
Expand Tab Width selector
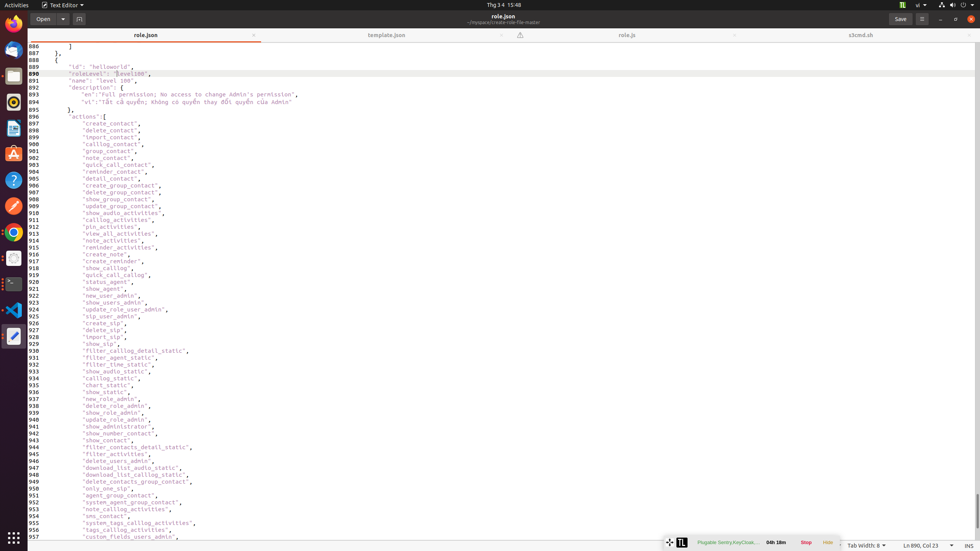point(866,546)
